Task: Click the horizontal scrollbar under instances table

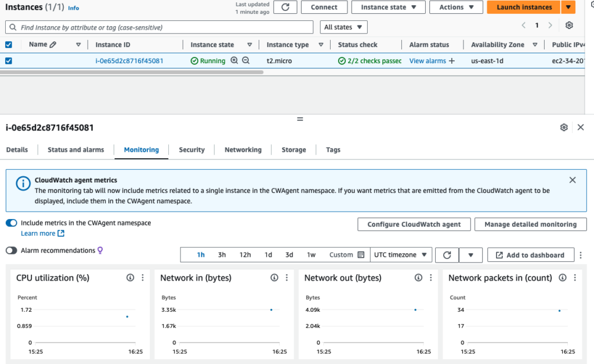Action: coord(132,72)
